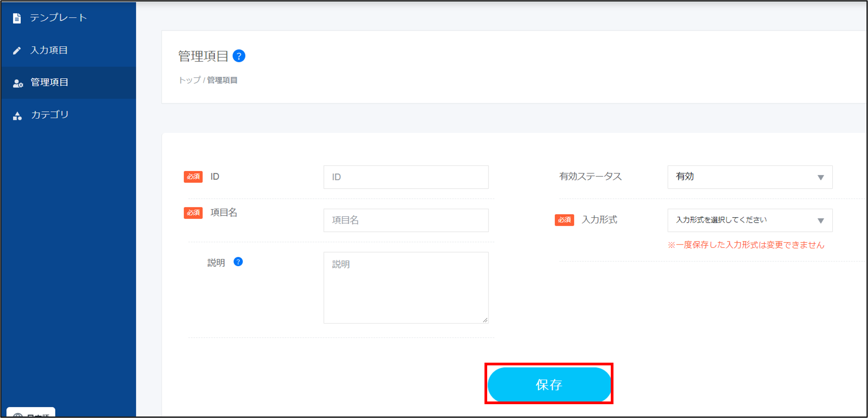Open テンプレート menu item
The image size is (868, 418).
click(58, 18)
